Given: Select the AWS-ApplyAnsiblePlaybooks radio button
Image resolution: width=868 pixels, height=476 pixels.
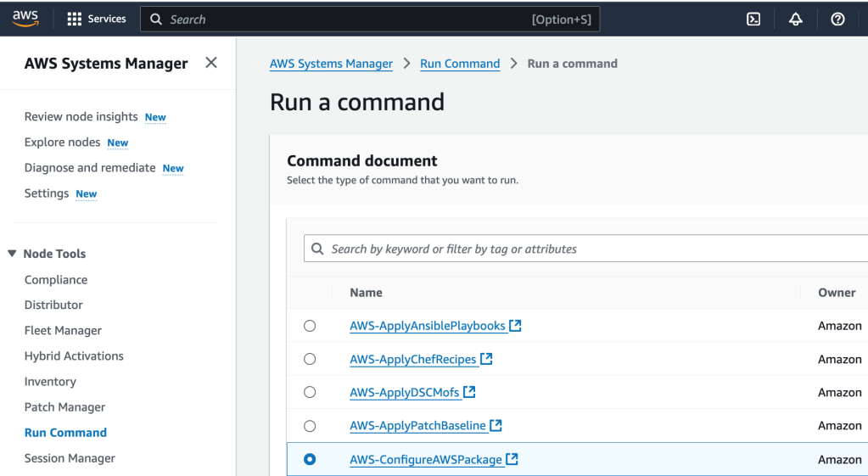Looking at the screenshot, I should [310, 326].
